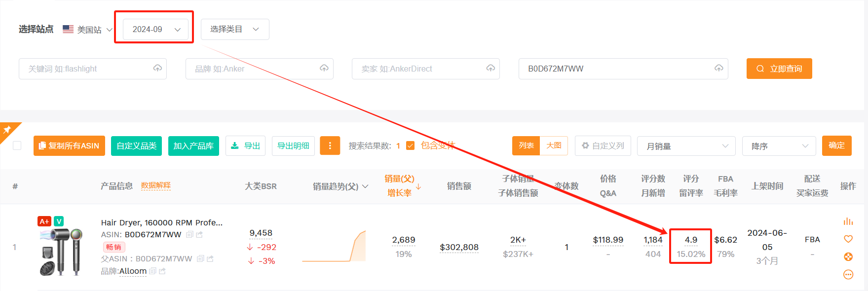Click the A+ badge on product
This screenshot has height=291, width=868.
click(44, 221)
